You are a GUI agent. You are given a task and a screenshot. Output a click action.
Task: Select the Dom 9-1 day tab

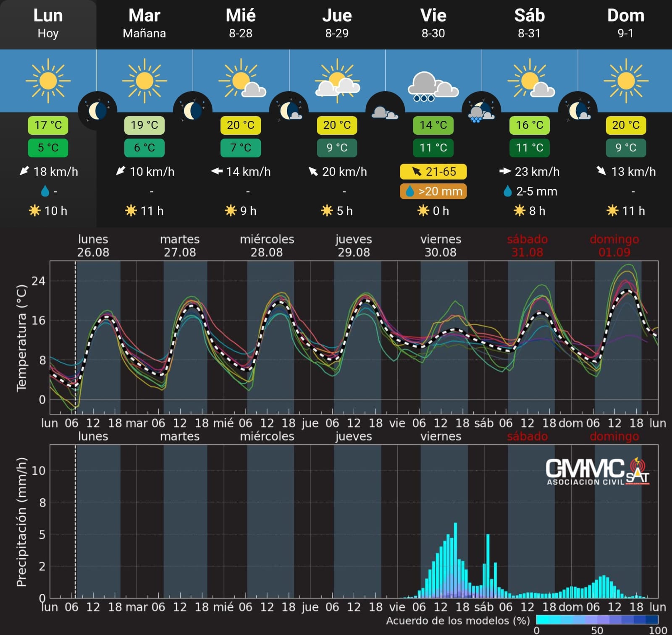pyautogui.click(x=625, y=24)
